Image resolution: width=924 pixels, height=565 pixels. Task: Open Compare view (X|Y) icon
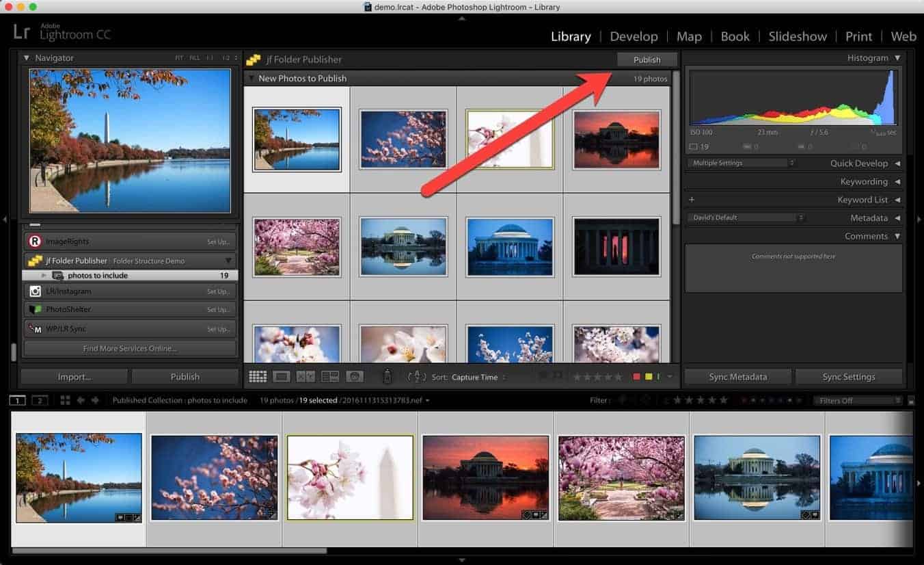pyautogui.click(x=305, y=377)
